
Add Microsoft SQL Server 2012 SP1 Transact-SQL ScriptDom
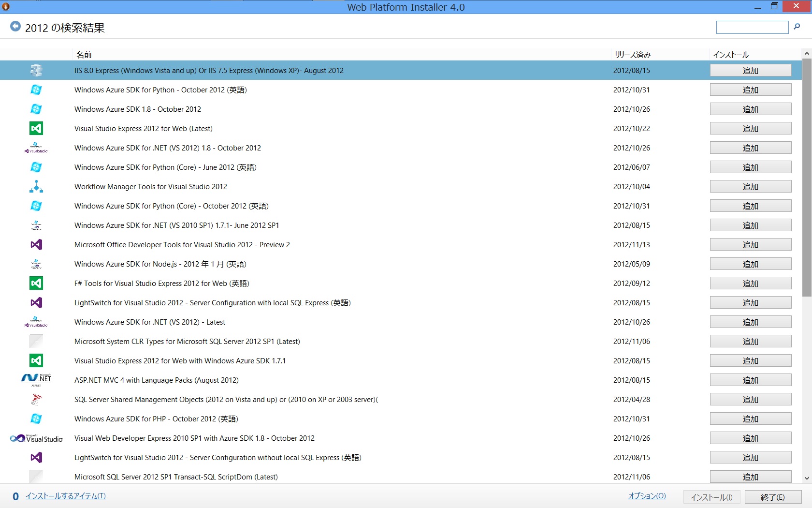pos(751,477)
